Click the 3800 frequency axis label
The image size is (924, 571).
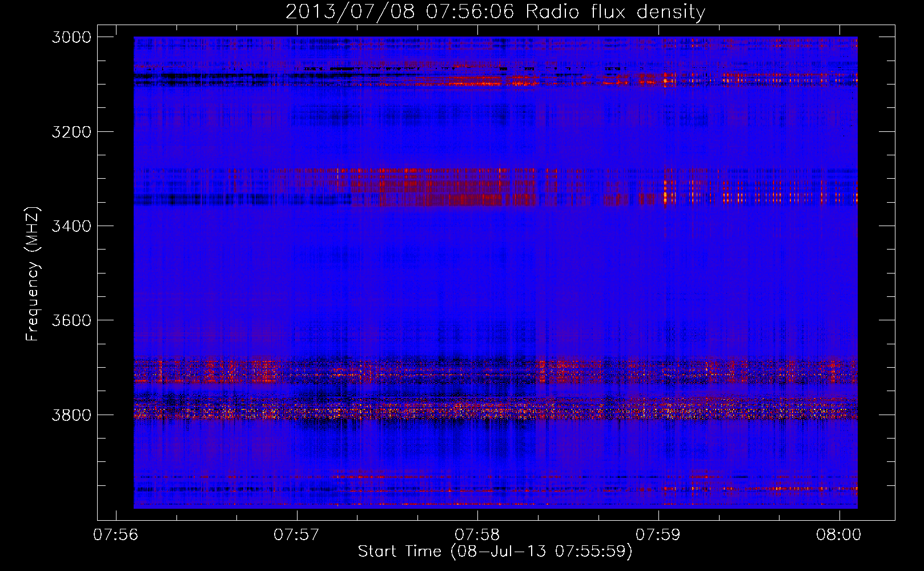(x=71, y=415)
